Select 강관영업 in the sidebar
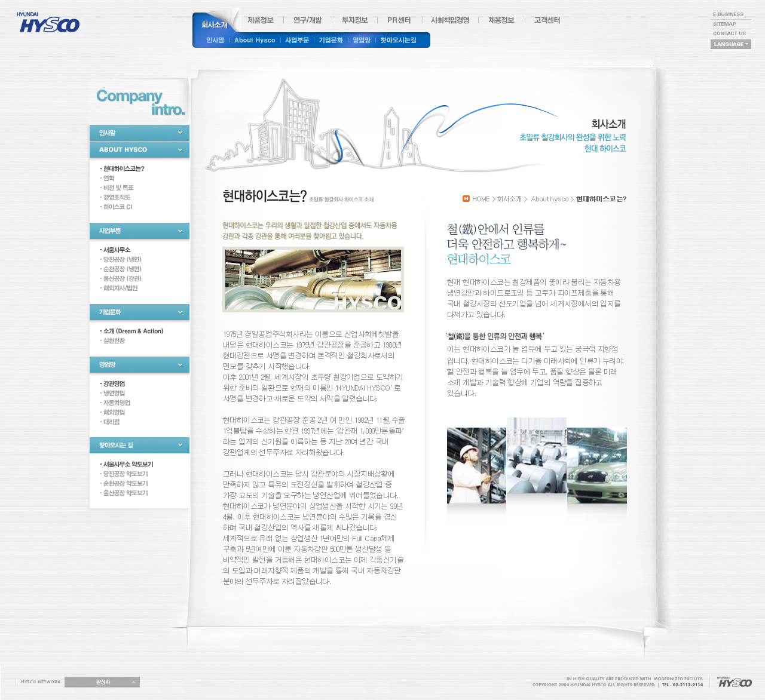 coord(114,383)
